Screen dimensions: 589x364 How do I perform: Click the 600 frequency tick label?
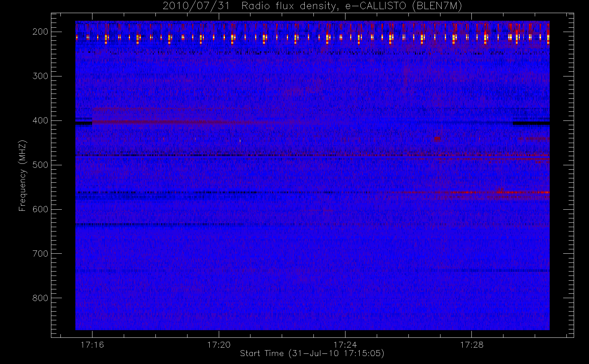coord(40,209)
